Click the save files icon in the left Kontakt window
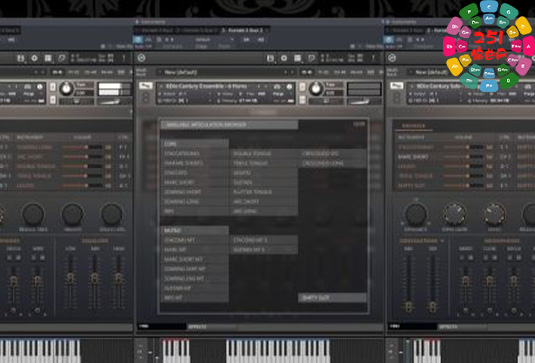Viewport: 535px width, 363px height. coord(21,58)
